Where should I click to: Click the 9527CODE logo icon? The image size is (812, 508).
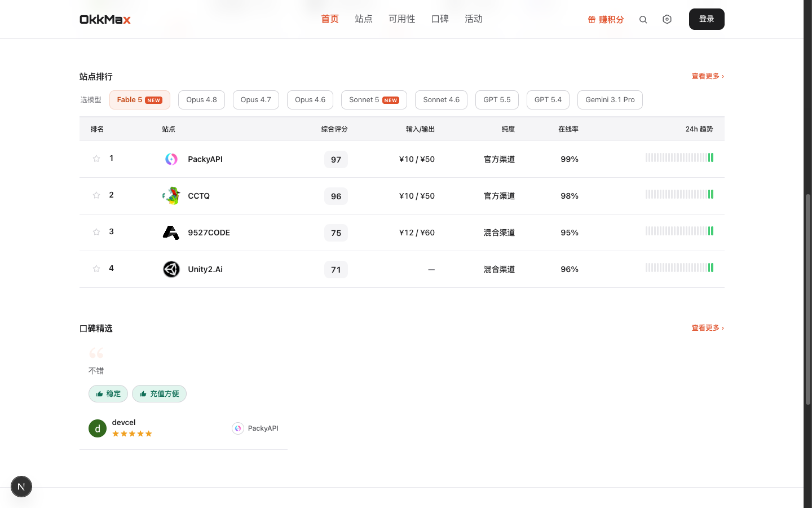pos(171,233)
